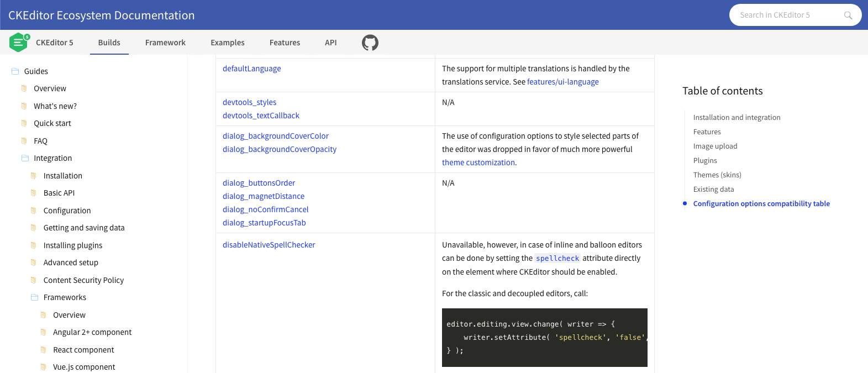Switch to the Builds tab
This screenshot has height=373, width=868.
tap(109, 43)
